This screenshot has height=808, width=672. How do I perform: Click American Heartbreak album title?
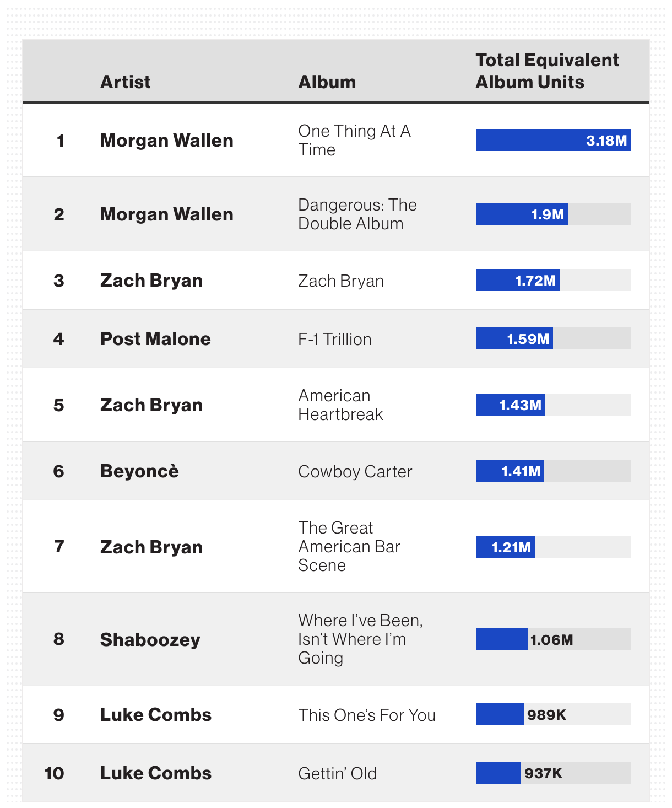tap(340, 405)
